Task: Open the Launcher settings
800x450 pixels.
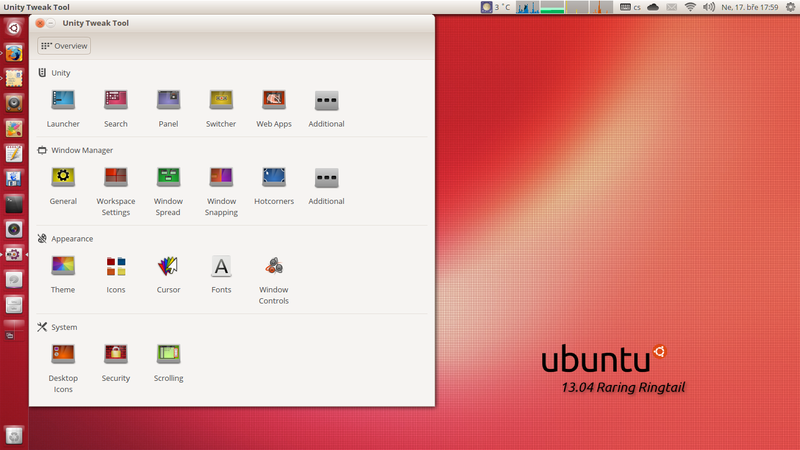Action: click(x=63, y=108)
